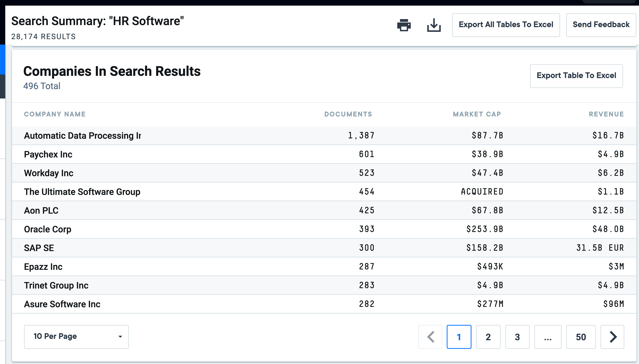Click Paychex's 601 documents count
Viewport: 639px width, 364px height.
coord(367,154)
